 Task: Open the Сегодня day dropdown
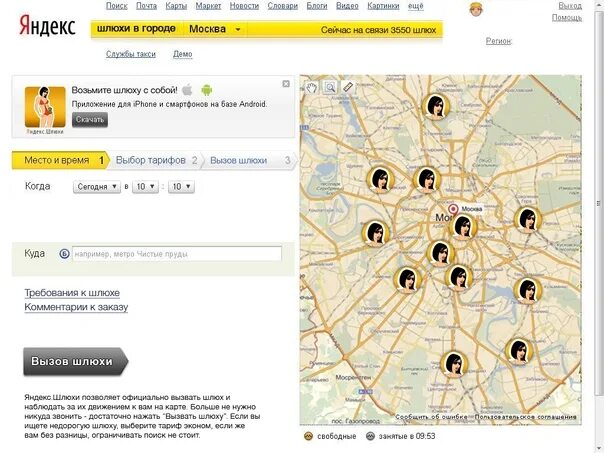coord(97,187)
